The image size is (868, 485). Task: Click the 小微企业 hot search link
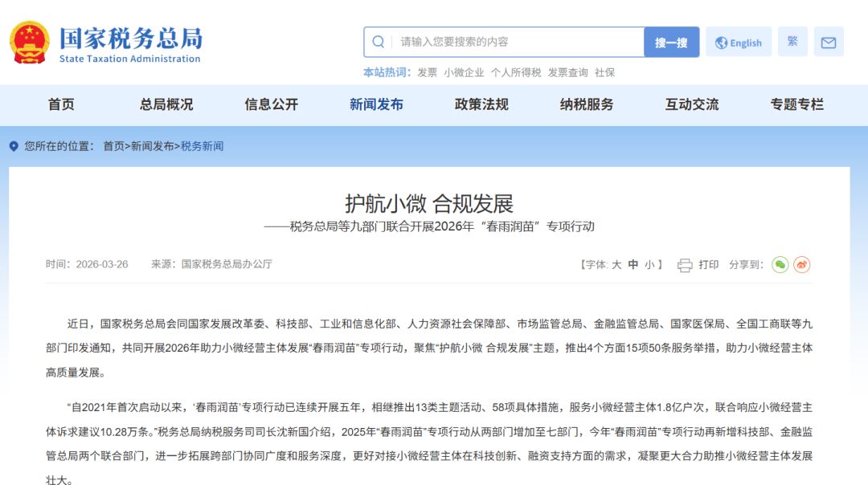464,72
